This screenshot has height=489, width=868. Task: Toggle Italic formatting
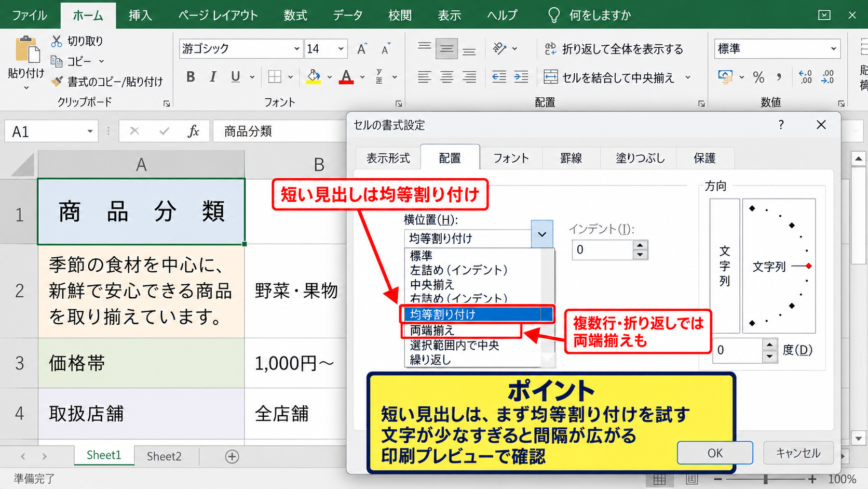click(x=213, y=77)
